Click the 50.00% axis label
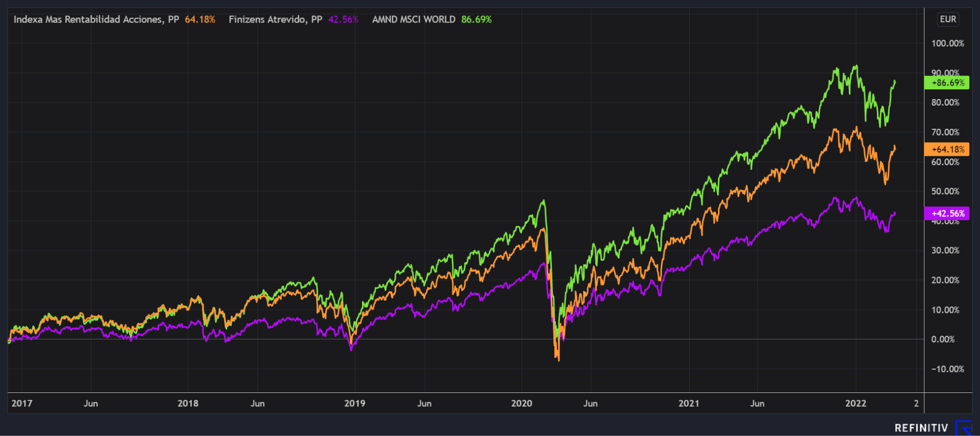Viewport: 980px width, 436px height. (x=945, y=191)
